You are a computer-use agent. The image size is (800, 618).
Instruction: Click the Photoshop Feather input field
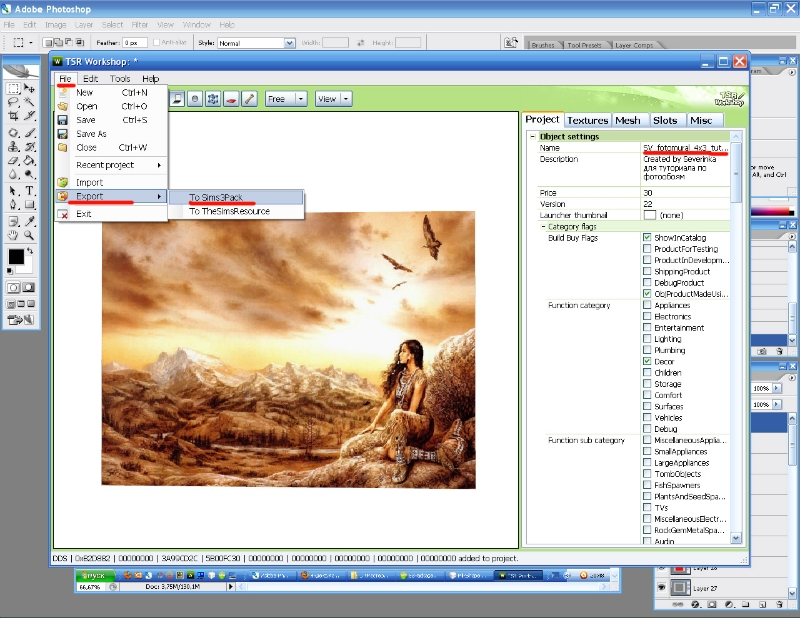(135, 43)
